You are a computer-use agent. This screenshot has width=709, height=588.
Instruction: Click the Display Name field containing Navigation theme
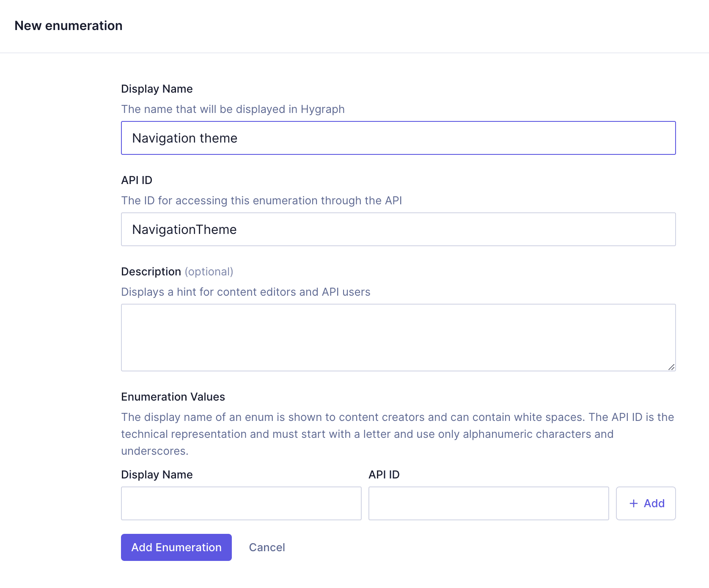pos(398,138)
